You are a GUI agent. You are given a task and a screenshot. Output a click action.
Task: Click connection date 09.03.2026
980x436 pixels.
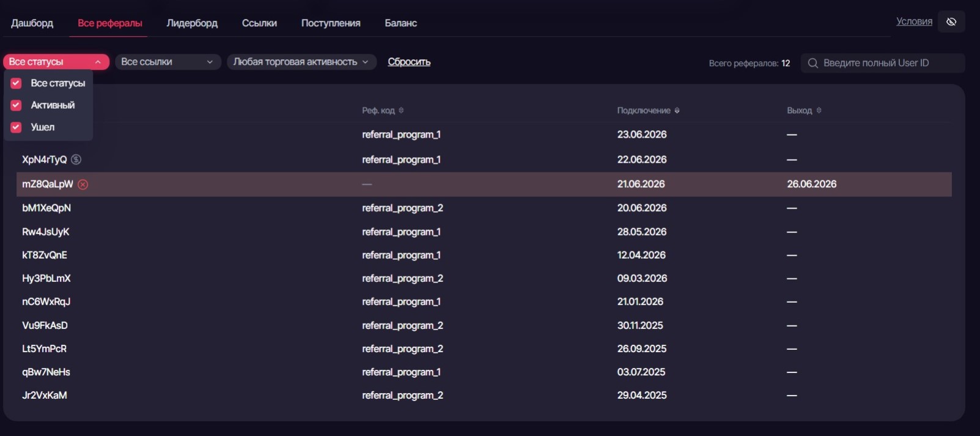[x=642, y=278]
